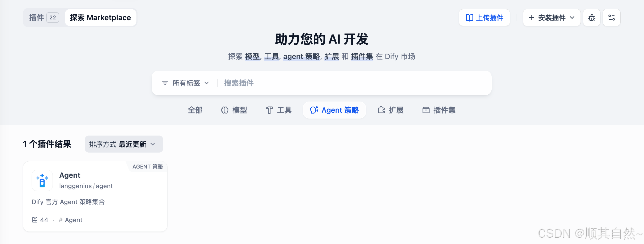Open the 模型 link in the subtitle

[x=252, y=56]
